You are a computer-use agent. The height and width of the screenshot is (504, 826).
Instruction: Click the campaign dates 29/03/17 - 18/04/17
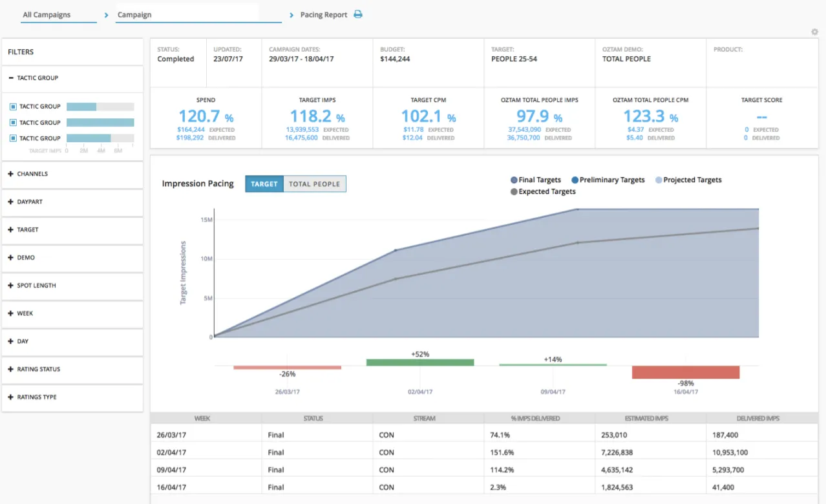click(x=301, y=59)
